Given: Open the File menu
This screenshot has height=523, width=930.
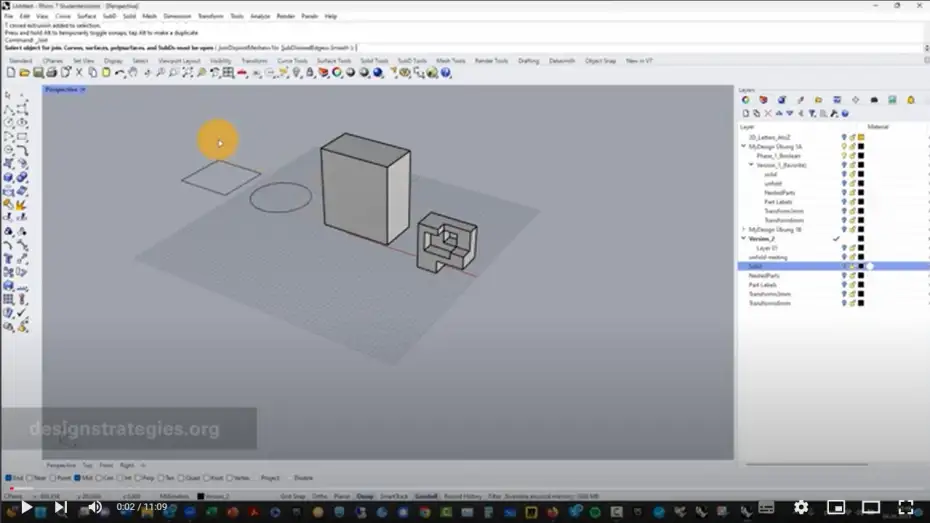Looking at the screenshot, I should [x=9, y=16].
